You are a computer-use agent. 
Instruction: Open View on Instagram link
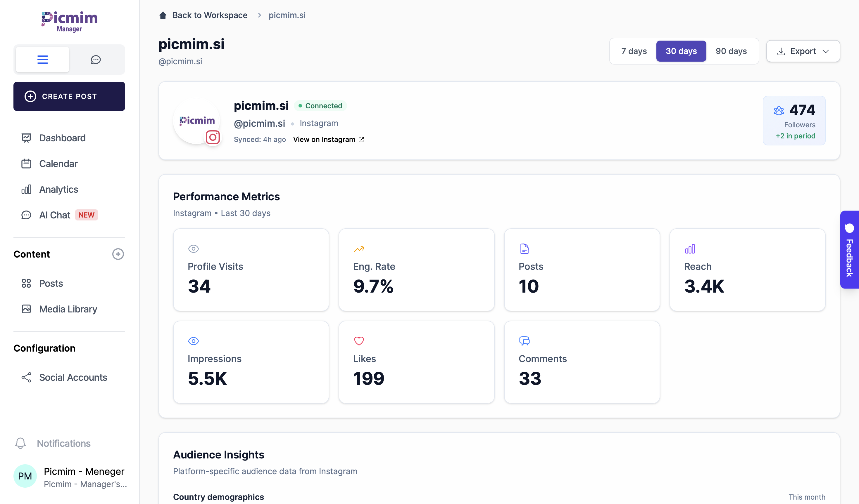(324, 139)
